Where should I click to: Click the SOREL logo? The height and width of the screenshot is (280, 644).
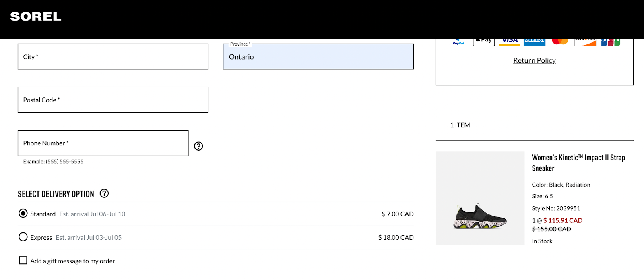pos(36,17)
